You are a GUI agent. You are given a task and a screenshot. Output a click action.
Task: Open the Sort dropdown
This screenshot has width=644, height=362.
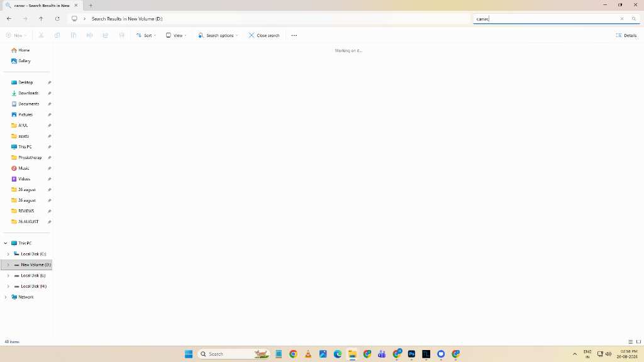pos(146,36)
